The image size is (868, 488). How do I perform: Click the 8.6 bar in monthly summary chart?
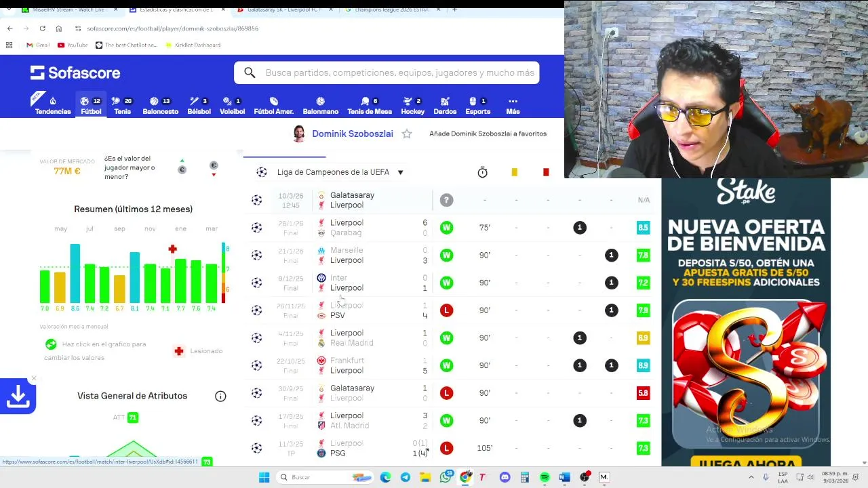[x=75, y=273]
